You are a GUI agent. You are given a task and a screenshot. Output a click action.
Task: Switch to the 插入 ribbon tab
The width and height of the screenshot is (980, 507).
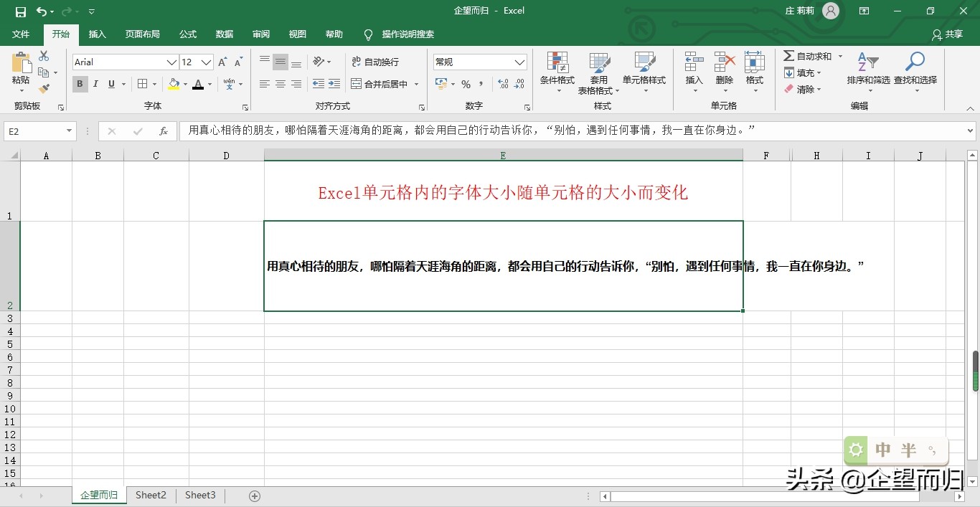pos(97,34)
